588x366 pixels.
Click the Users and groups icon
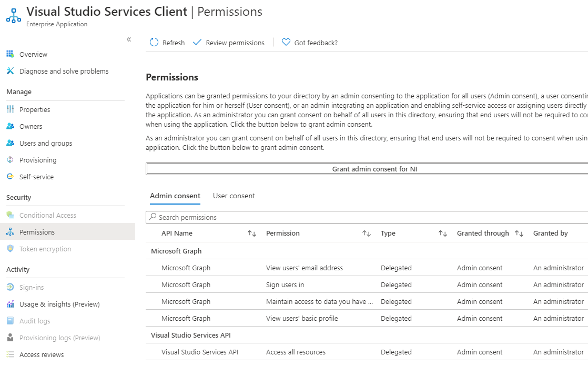(x=10, y=143)
